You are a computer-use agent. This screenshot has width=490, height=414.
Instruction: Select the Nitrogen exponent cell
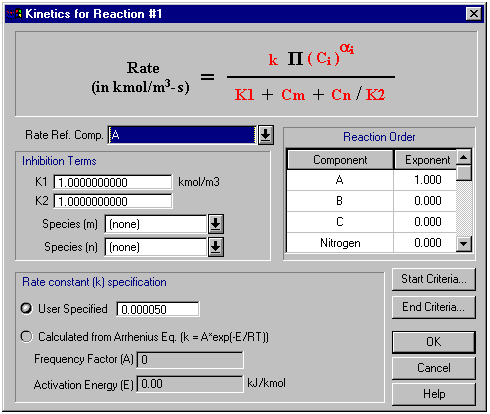(425, 242)
